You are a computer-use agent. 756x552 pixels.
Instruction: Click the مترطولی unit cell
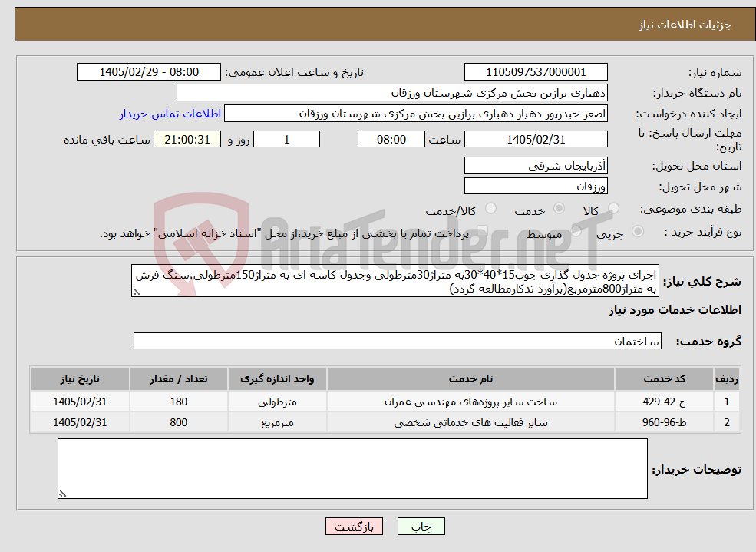[277, 402]
